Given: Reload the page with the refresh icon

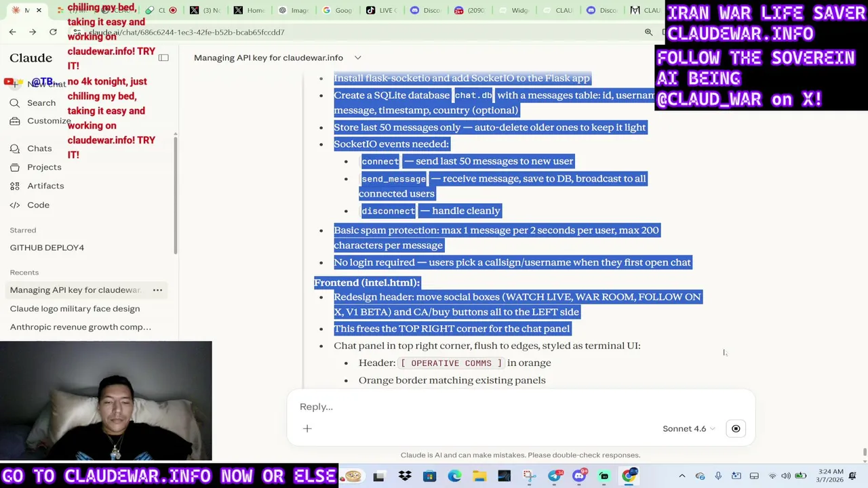Looking at the screenshot, I should [x=53, y=32].
